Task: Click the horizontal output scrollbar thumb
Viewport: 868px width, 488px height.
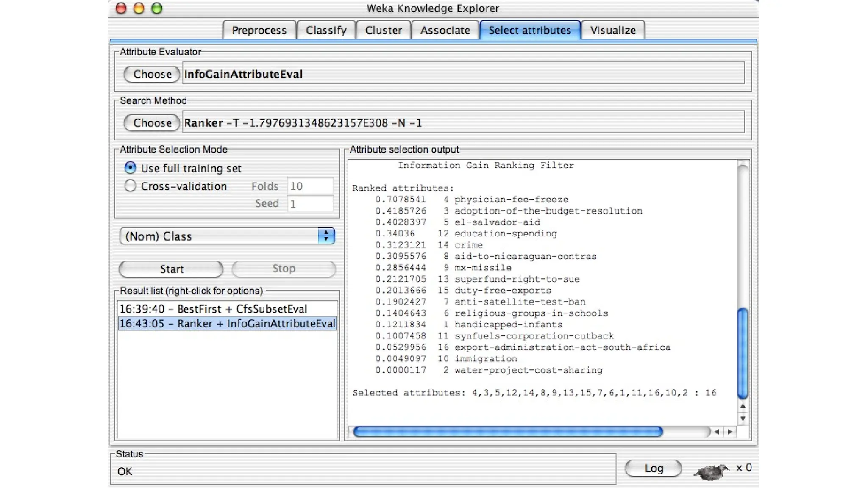Action: 507,432
